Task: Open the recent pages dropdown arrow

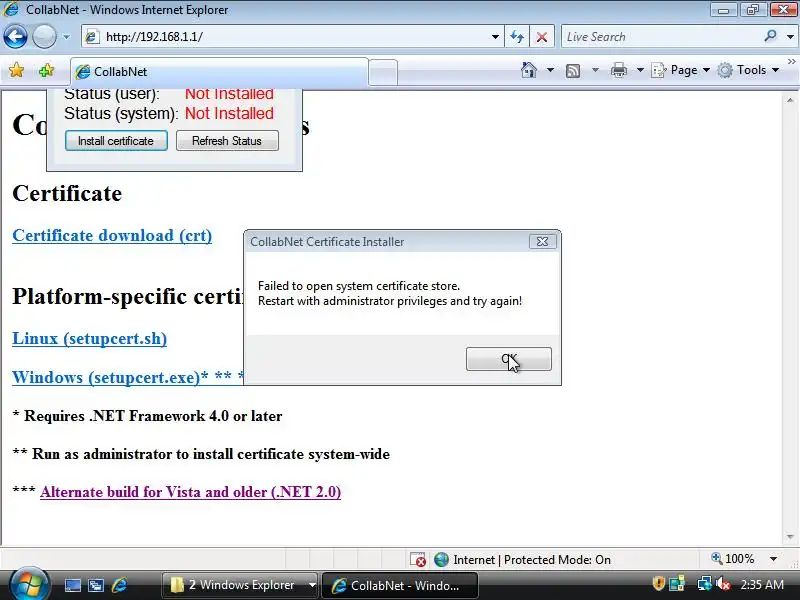Action: [x=66, y=37]
